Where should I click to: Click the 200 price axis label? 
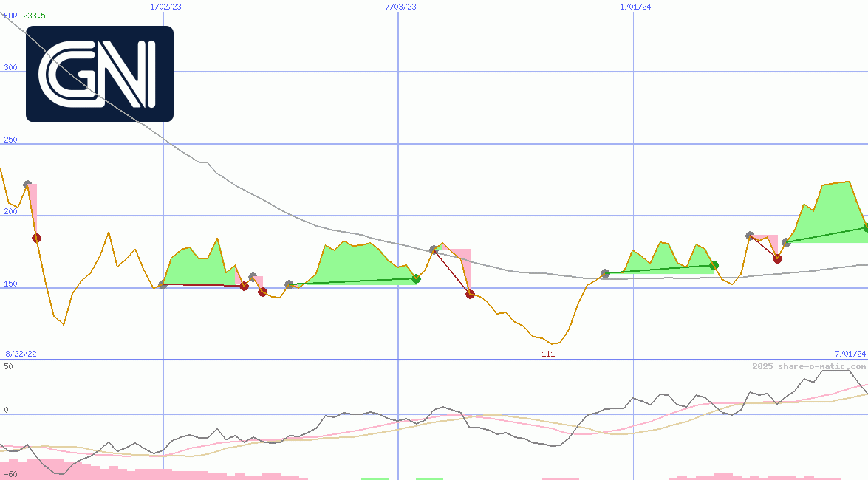10,211
